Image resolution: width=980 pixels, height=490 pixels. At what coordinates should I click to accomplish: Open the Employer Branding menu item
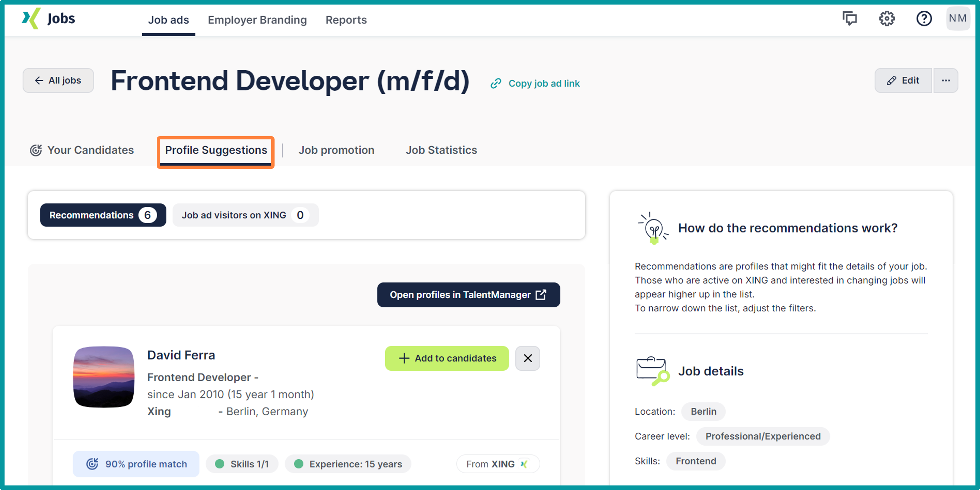(x=257, y=20)
